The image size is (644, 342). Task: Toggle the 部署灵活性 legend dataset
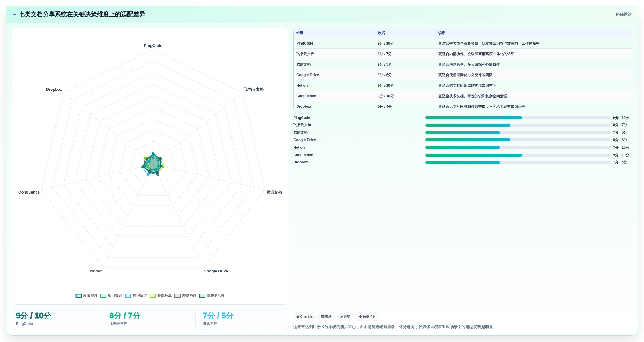[x=212, y=296]
